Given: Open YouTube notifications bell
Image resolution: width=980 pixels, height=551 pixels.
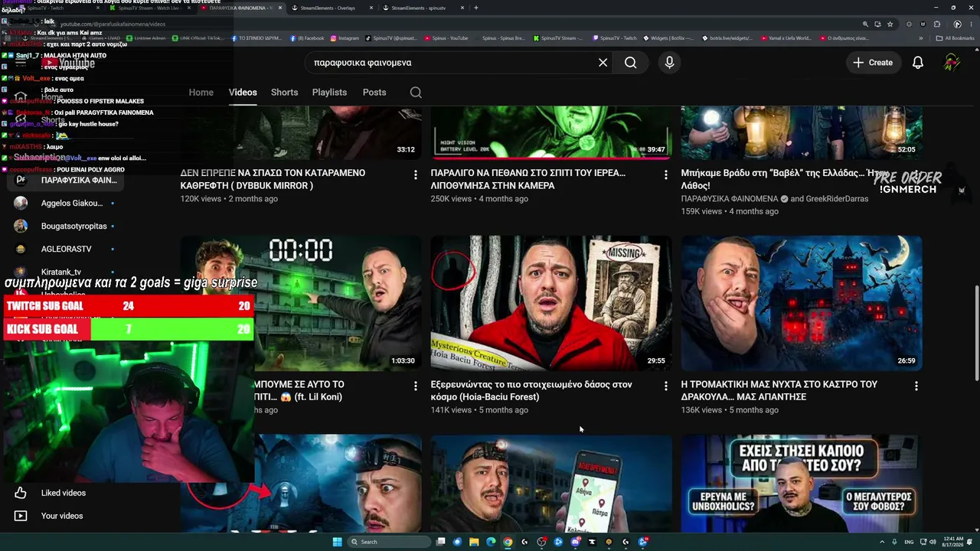Looking at the screenshot, I should point(917,63).
